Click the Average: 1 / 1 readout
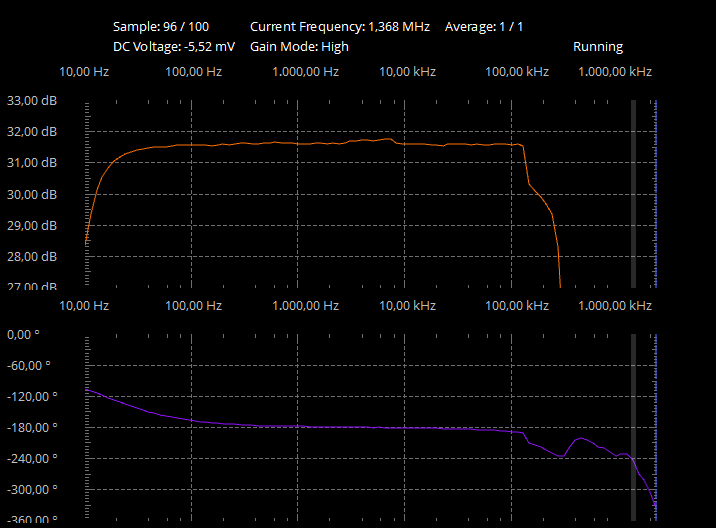This screenshot has height=528, width=716. (484, 26)
